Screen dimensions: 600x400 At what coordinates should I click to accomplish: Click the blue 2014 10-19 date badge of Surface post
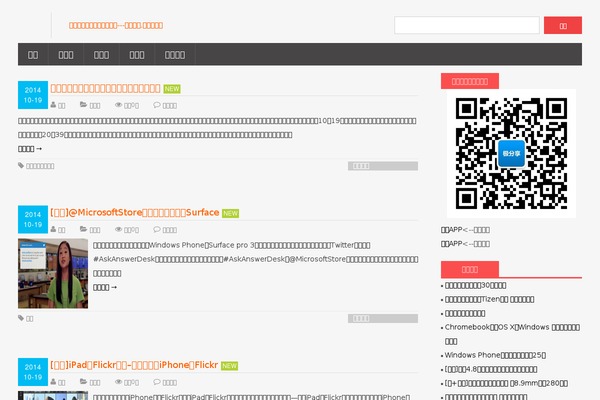click(x=33, y=219)
